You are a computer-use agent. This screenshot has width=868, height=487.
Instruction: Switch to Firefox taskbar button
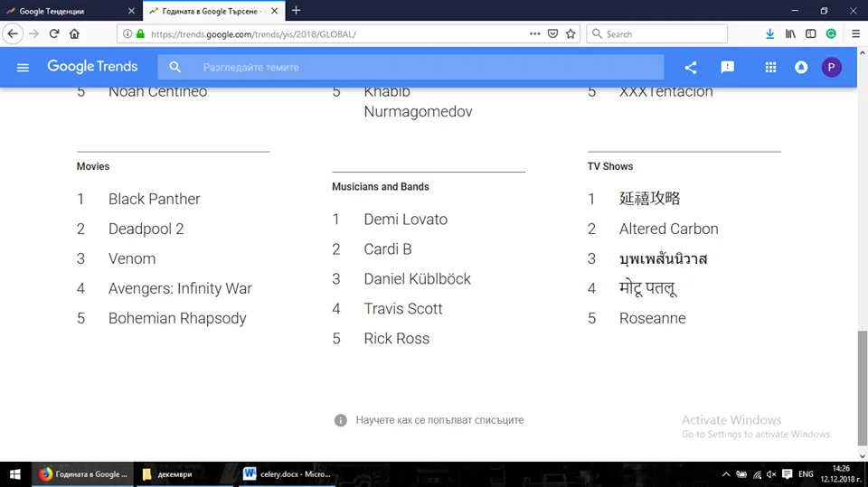pyautogui.click(x=83, y=474)
